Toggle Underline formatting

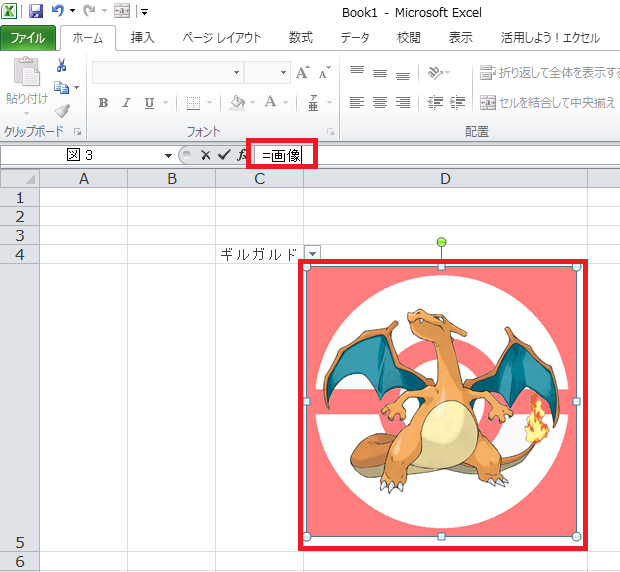149,103
